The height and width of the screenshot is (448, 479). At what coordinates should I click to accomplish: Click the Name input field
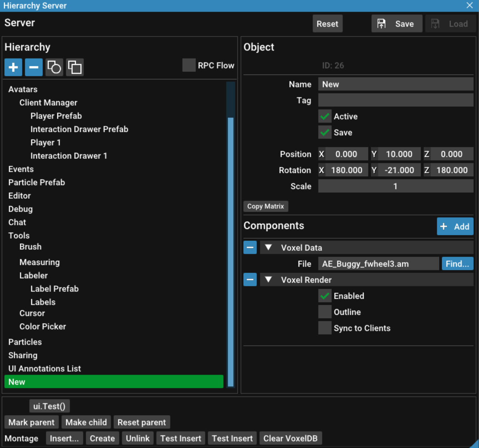[396, 84]
